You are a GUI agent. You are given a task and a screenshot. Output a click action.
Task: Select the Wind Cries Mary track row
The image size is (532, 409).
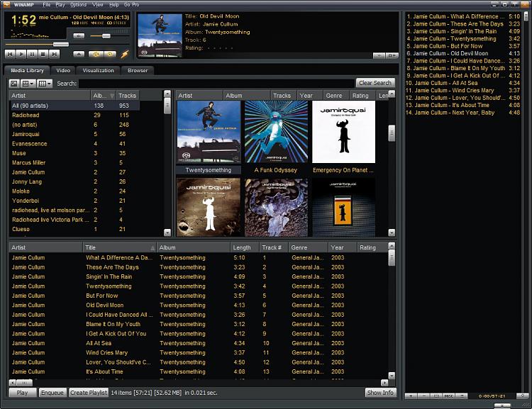click(x=199, y=353)
